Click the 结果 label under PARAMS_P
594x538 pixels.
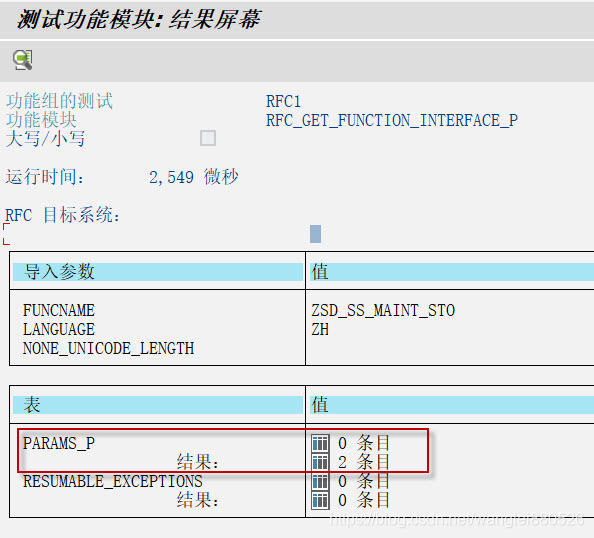(198, 463)
